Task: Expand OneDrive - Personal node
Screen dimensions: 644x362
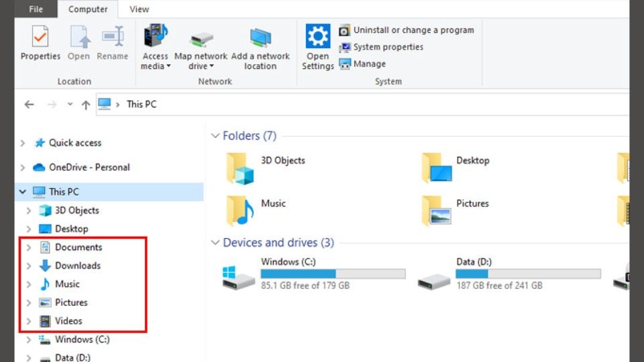Action: tap(23, 168)
